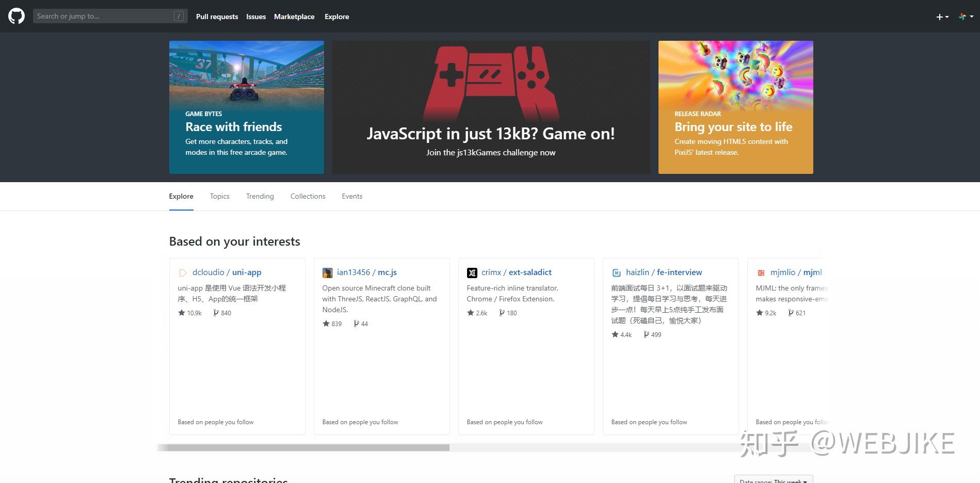Open the Date range This week dropdown
This screenshot has width=980, height=483.
pos(773,480)
